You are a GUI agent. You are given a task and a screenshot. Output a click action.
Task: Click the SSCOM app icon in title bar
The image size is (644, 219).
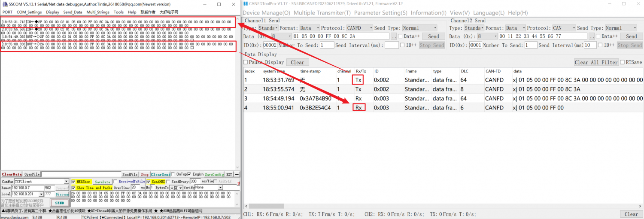click(5, 4)
